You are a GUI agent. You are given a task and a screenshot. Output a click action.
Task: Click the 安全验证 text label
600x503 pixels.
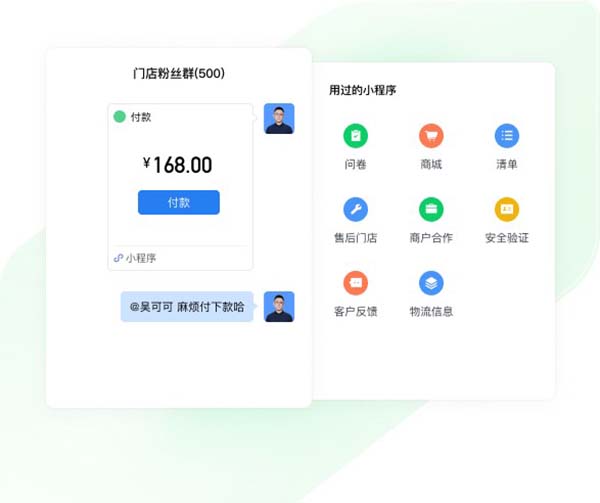(x=507, y=238)
